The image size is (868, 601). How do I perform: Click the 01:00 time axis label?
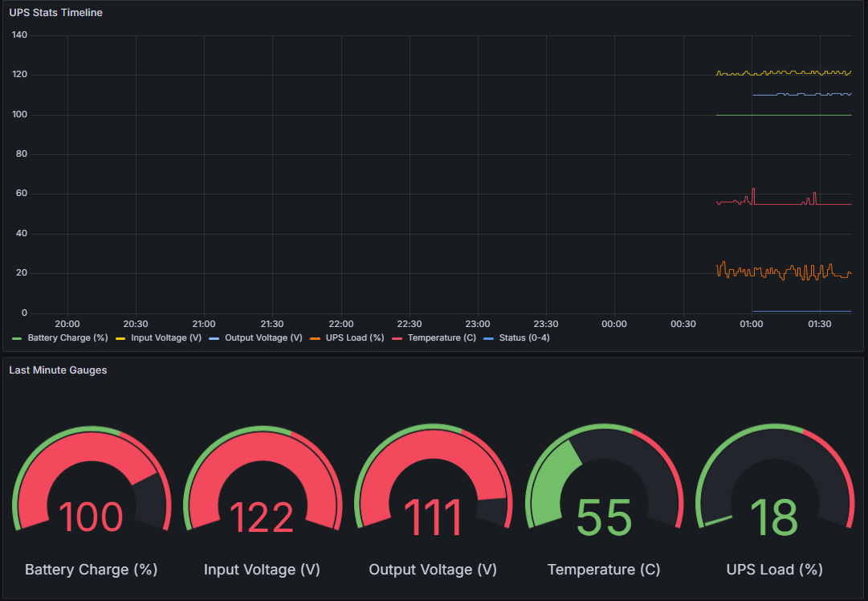coord(751,324)
